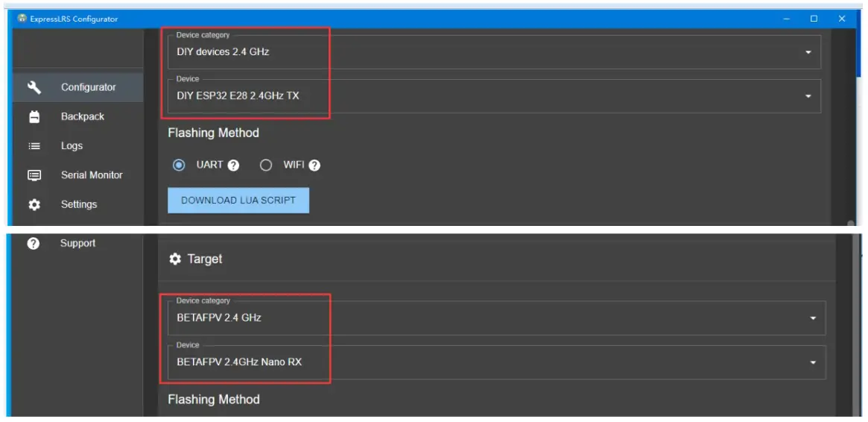Viewport: 868px width, 422px height.
Task: Open the Configurator menu item
Action: 77,87
